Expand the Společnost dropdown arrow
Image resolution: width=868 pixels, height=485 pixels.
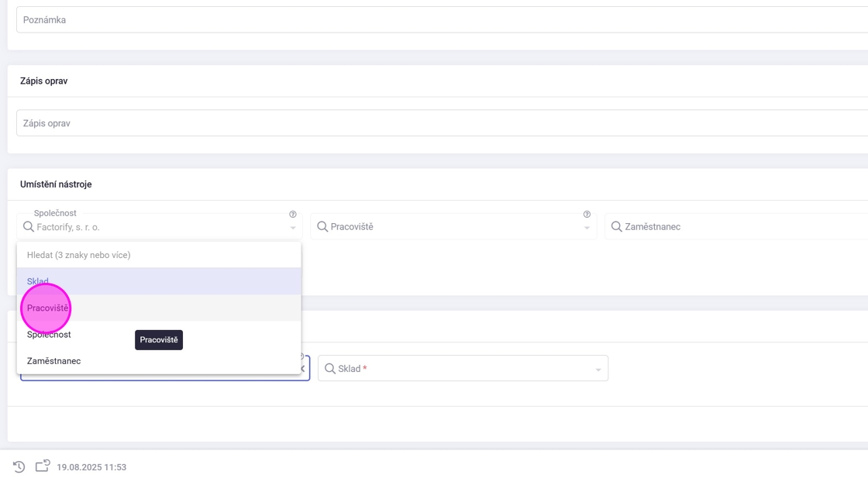pyautogui.click(x=293, y=228)
